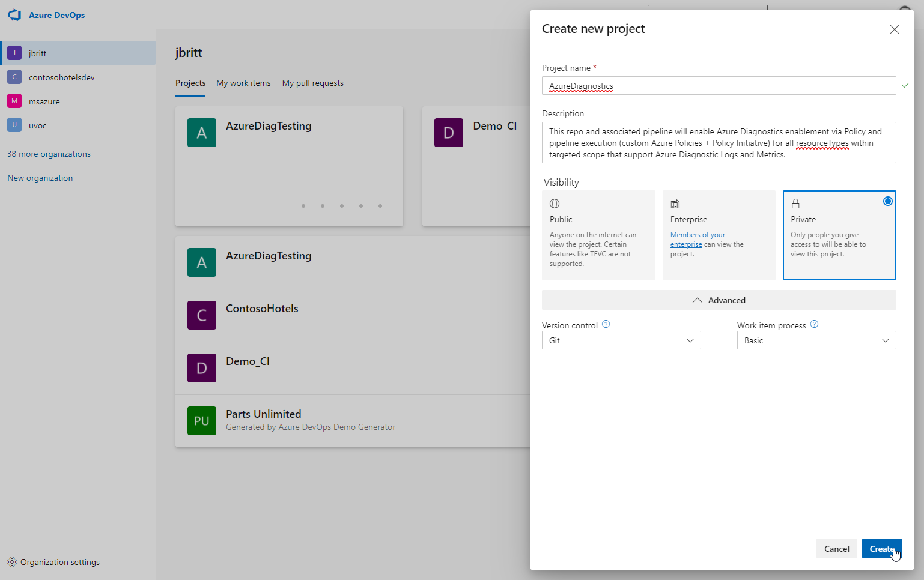Click the Enterprise visibility building icon
Image resolution: width=924 pixels, height=580 pixels.
(675, 204)
